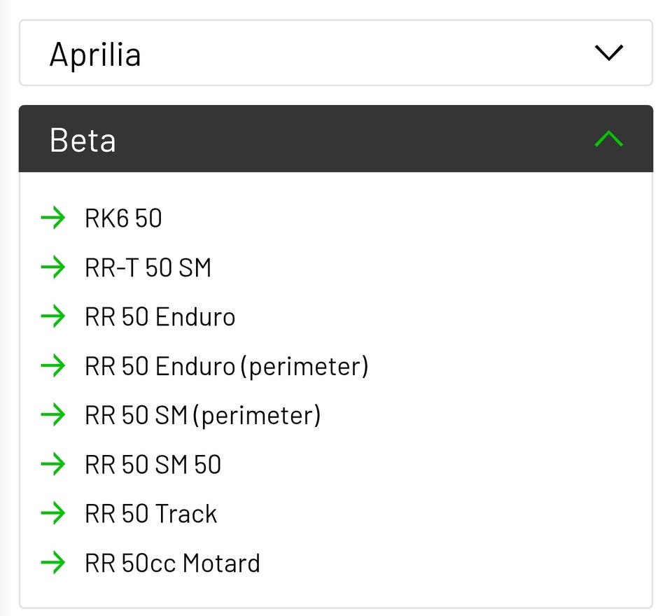The image size is (672, 616).
Task: Click arrow icon beside RR 50 Enduro
Action: coord(53,317)
